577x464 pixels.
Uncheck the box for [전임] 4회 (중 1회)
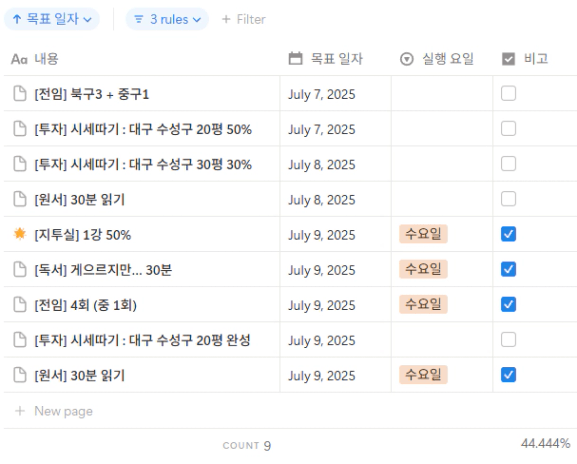click(508, 304)
